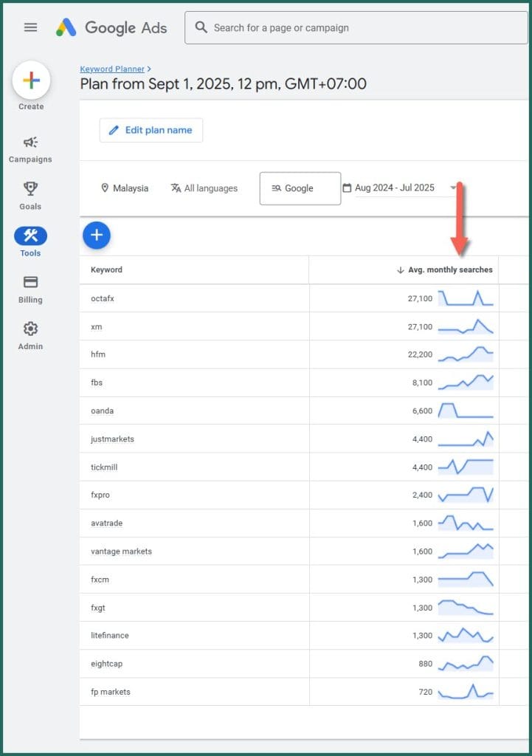
Task: Open Campaigns megaphone icon in sidebar
Action: [x=30, y=142]
